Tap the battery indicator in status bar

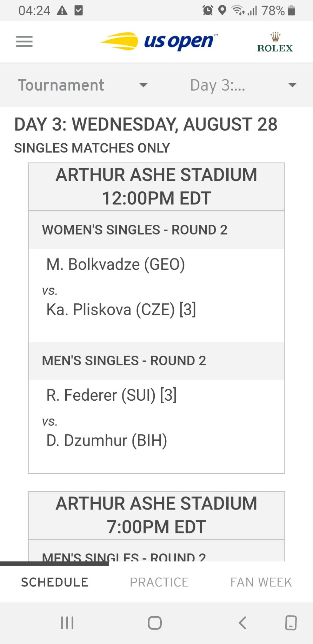[291, 11]
